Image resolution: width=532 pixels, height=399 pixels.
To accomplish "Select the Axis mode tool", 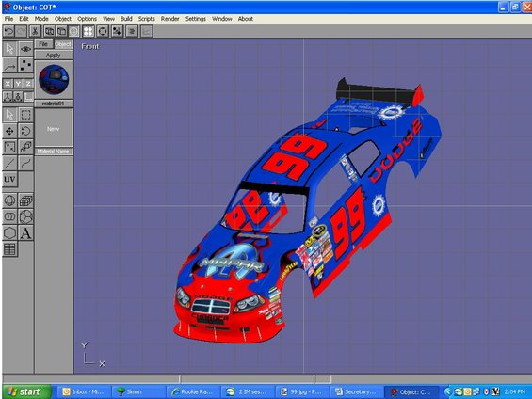I will [x=9, y=65].
